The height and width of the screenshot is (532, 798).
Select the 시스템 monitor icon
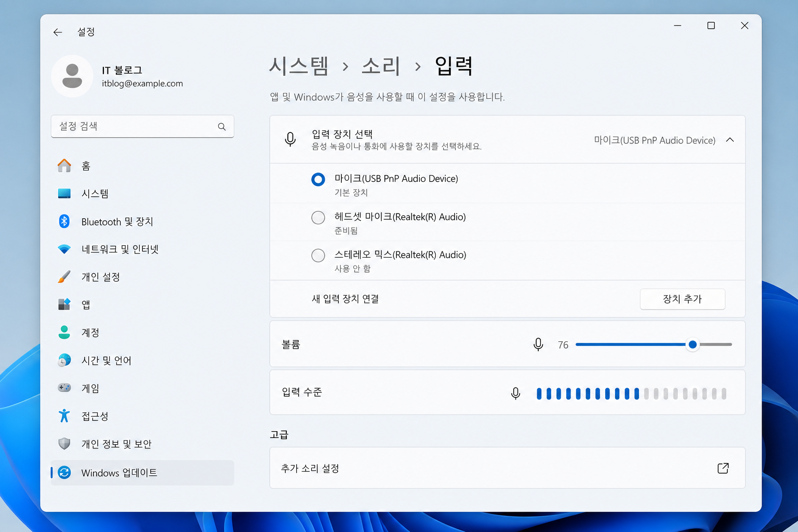coord(64,193)
